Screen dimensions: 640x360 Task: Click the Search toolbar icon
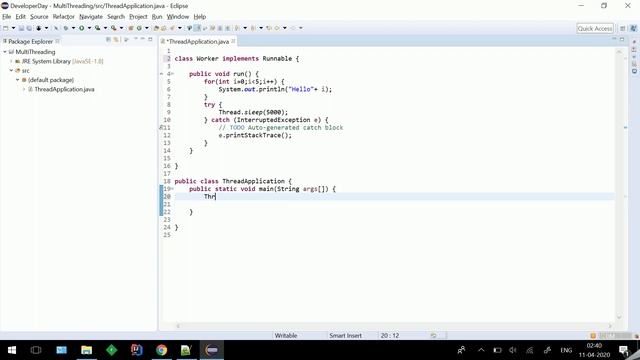172,28
